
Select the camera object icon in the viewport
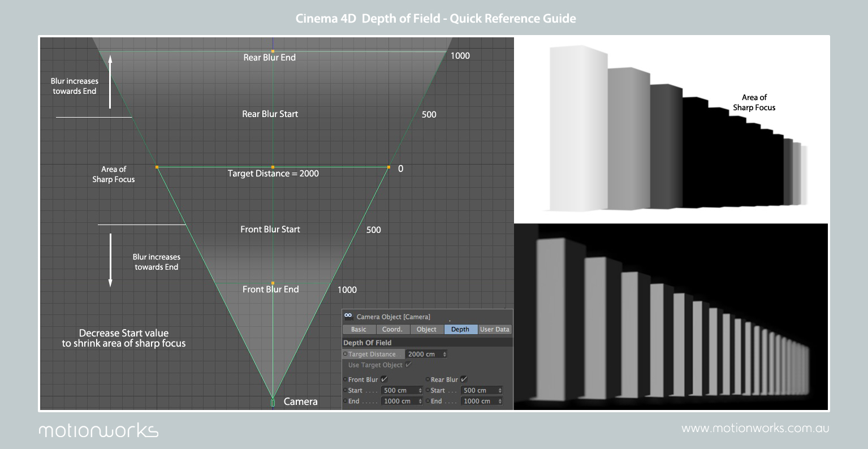pyautogui.click(x=273, y=403)
